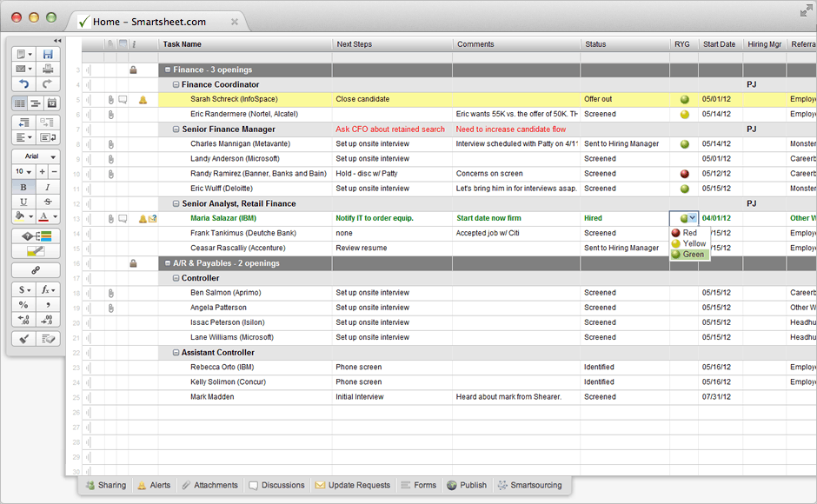Click the Insert hyperlink chain icon

pyautogui.click(x=36, y=270)
